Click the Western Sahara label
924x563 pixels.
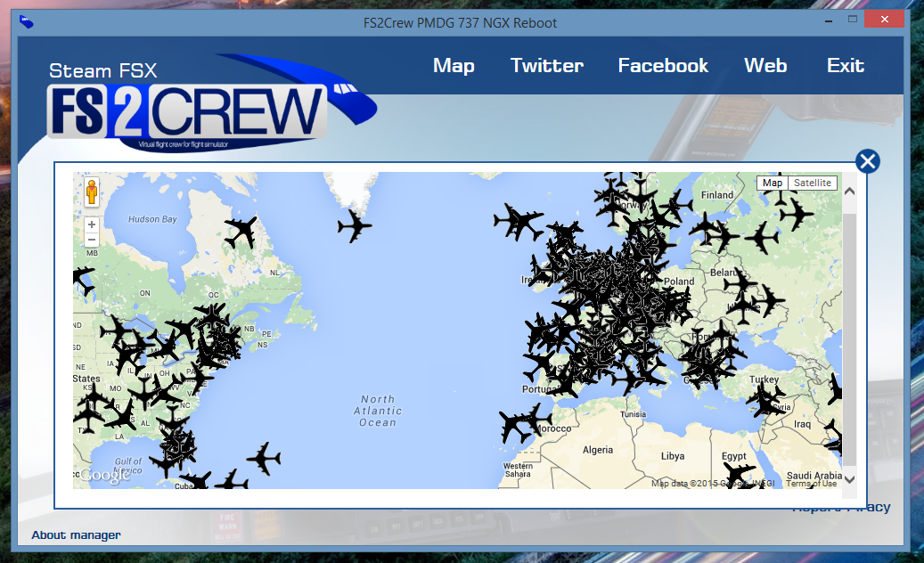(518, 470)
